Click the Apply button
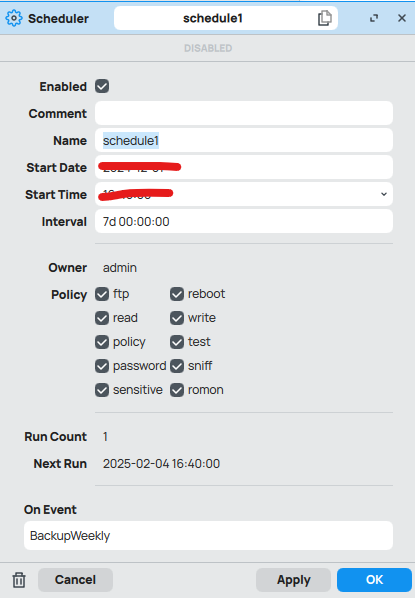Viewport: 415px width, 598px height. pyautogui.click(x=293, y=580)
